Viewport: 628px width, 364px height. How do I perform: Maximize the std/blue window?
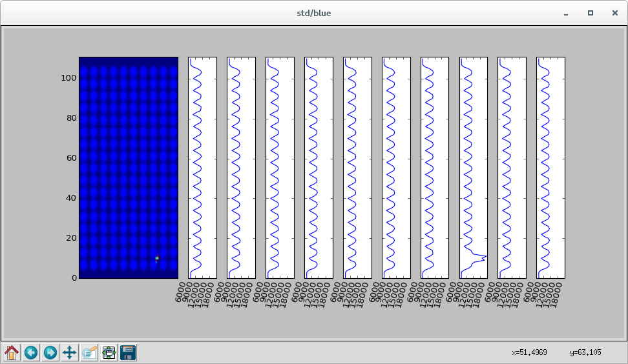pos(591,13)
